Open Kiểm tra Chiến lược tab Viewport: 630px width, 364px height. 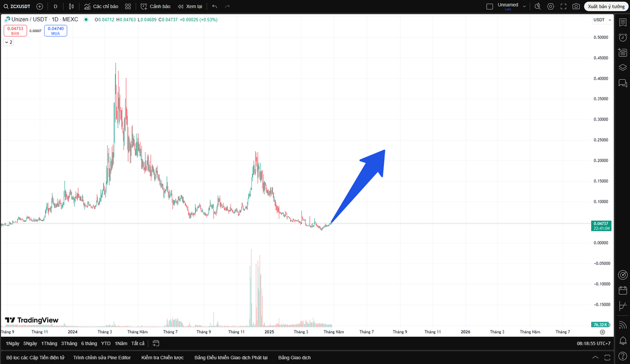[x=163, y=357]
